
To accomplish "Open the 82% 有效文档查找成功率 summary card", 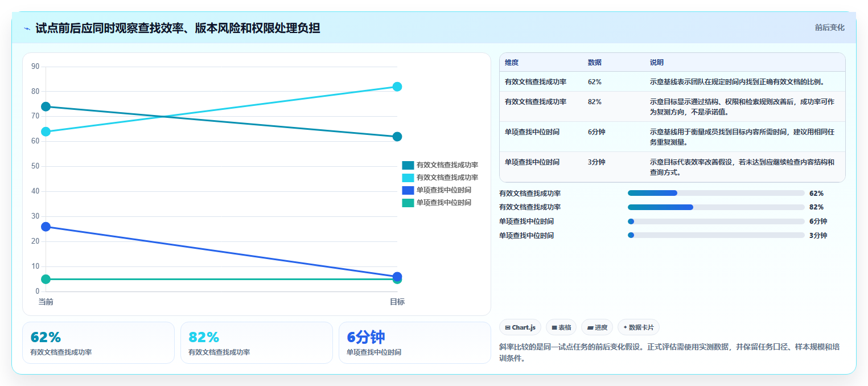I will pyautogui.click(x=257, y=343).
